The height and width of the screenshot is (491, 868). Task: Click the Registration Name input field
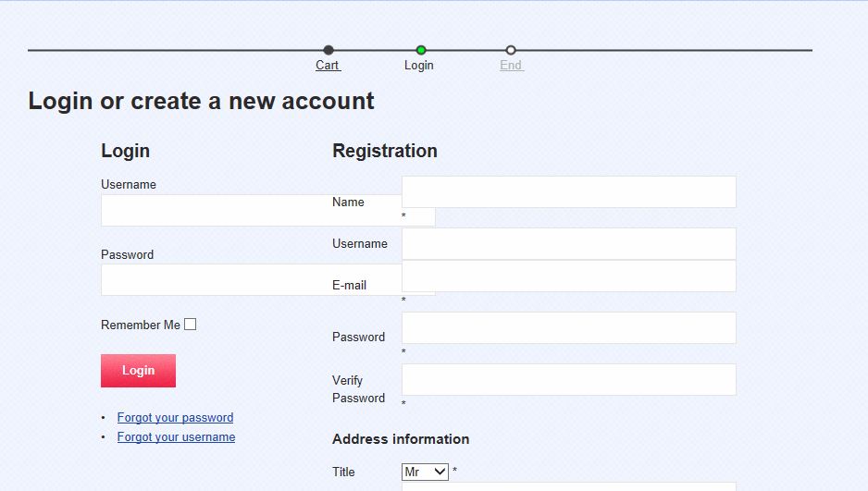568,191
